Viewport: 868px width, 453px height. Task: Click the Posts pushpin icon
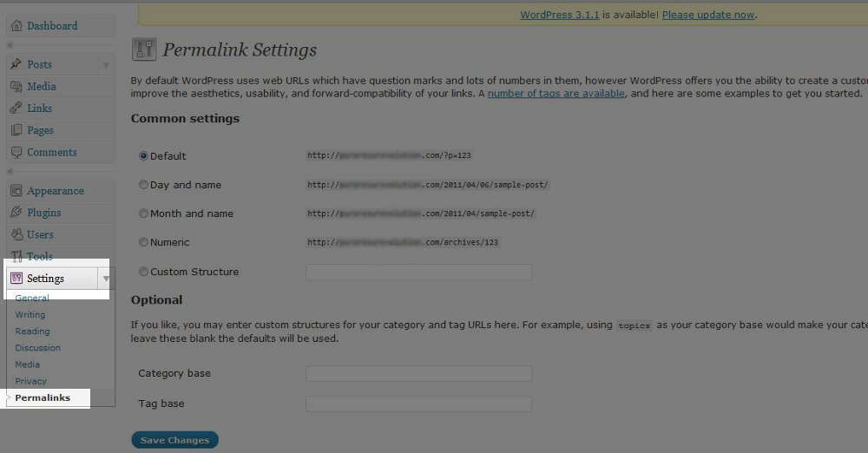pyautogui.click(x=16, y=64)
